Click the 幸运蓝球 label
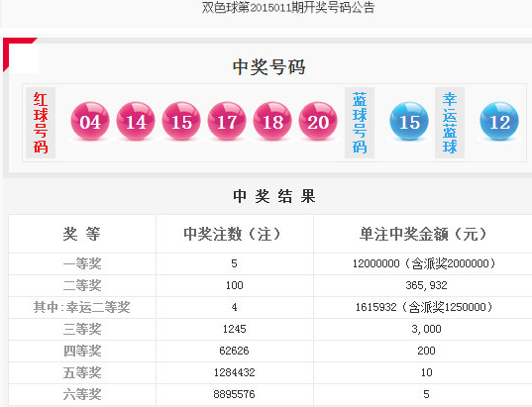This screenshot has width=532, height=407. pos(450,123)
